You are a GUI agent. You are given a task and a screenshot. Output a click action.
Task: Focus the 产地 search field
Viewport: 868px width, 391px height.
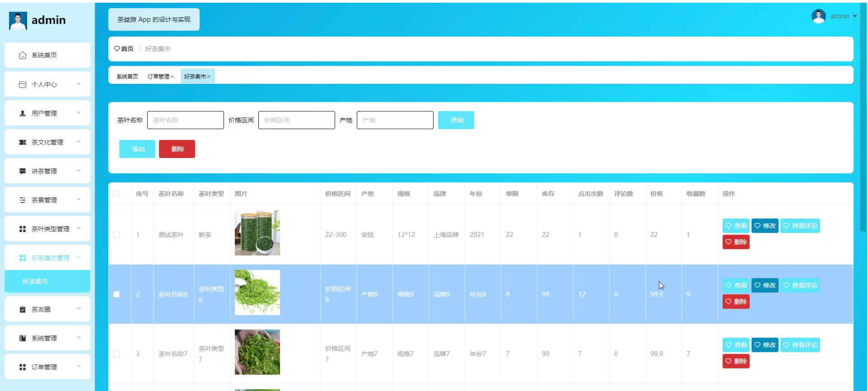tap(395, 120)
